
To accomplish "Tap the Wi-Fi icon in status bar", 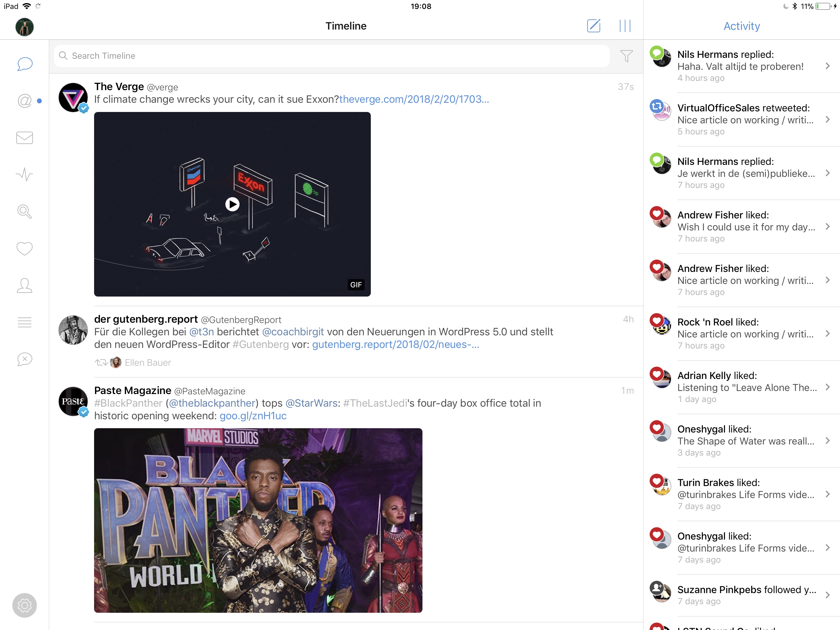I will 27,6.
